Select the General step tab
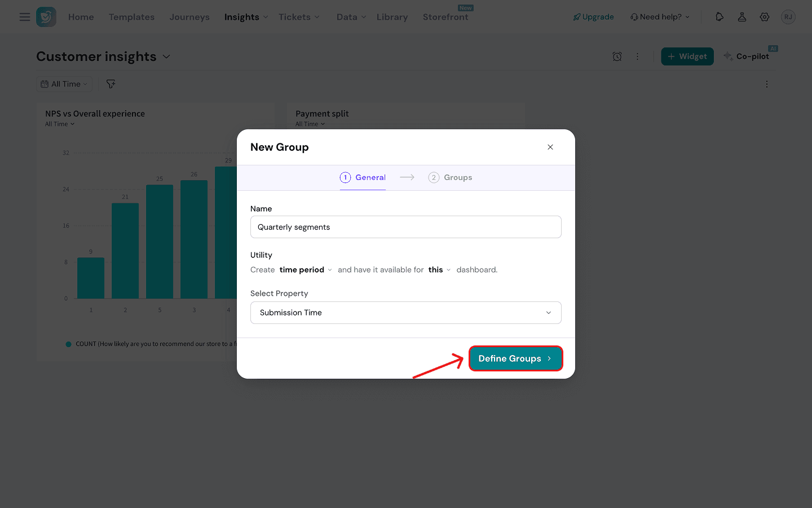The width and height of the screenshot is (812, 508). click(x=363, y=177)
